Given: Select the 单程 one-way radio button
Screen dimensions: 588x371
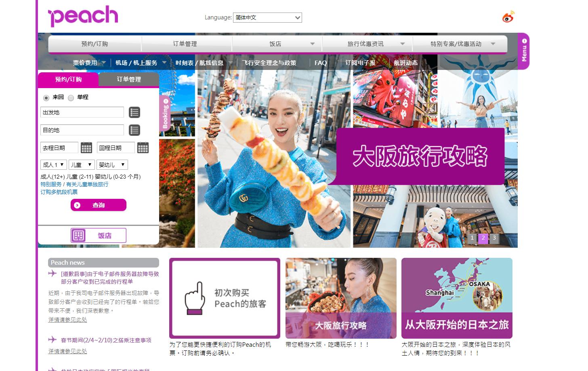Looking at the screenshot, I should pyautogui.click(x=71, y=97).
